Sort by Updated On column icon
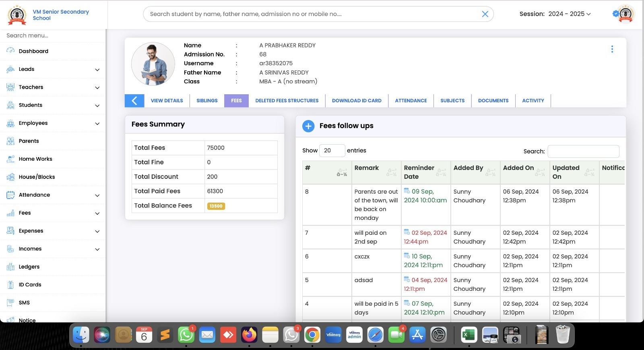This screenshot has width=644, height=350. [590, 172]
